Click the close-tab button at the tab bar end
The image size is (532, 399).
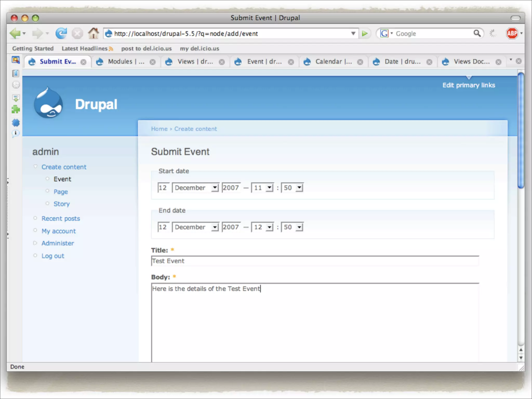pyautogui.click(x=519, y=61)
